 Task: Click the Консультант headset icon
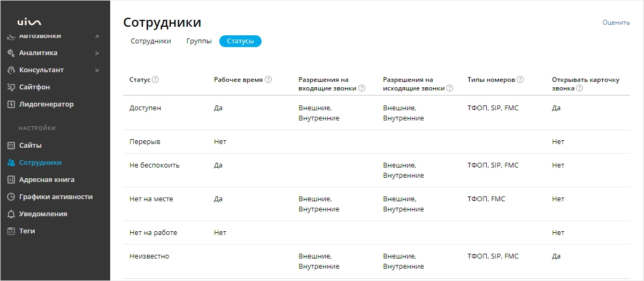(11, 70)
